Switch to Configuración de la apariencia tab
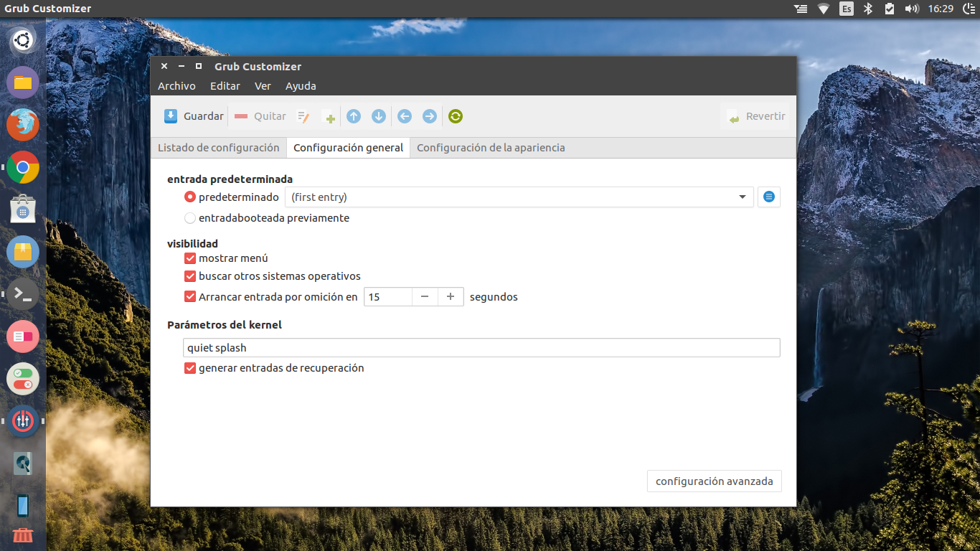The image size is (980, 551). pyautogui.click(x=491, y=148)
